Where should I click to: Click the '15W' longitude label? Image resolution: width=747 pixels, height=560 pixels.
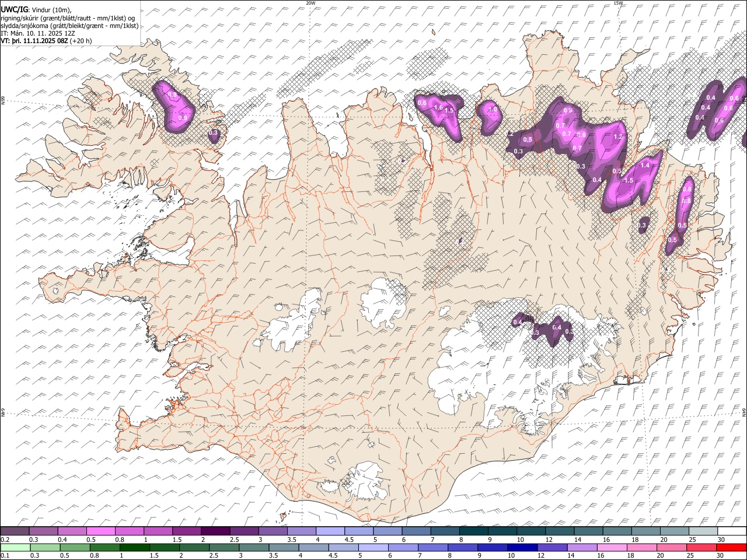pyautogui.click(x=618, y=3)
